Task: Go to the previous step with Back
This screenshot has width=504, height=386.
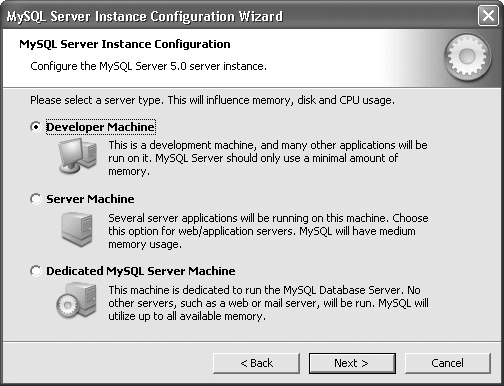Action: pyautogui.click(x=256, y=363)
